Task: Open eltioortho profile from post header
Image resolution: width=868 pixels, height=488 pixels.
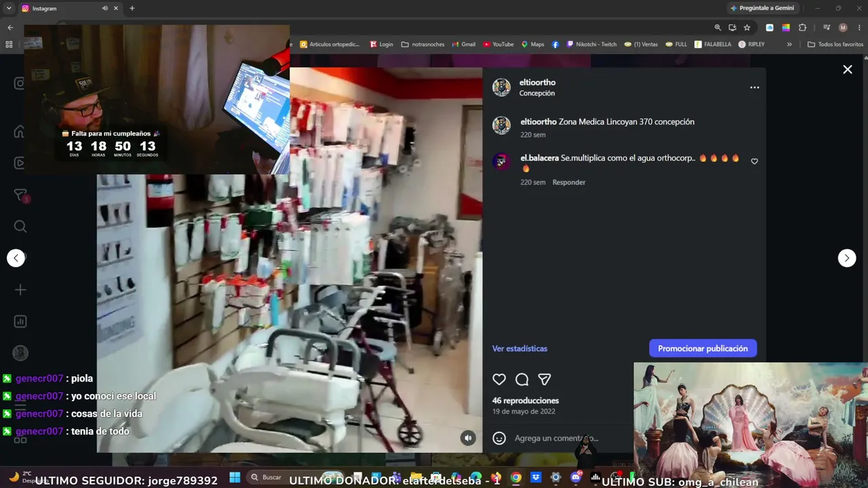Action: 537,82
